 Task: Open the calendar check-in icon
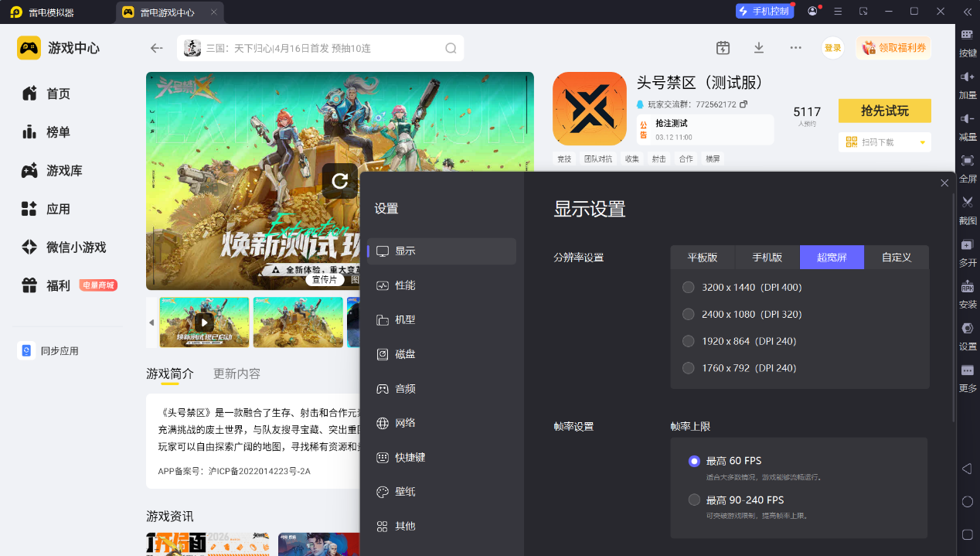coord(723,48)
